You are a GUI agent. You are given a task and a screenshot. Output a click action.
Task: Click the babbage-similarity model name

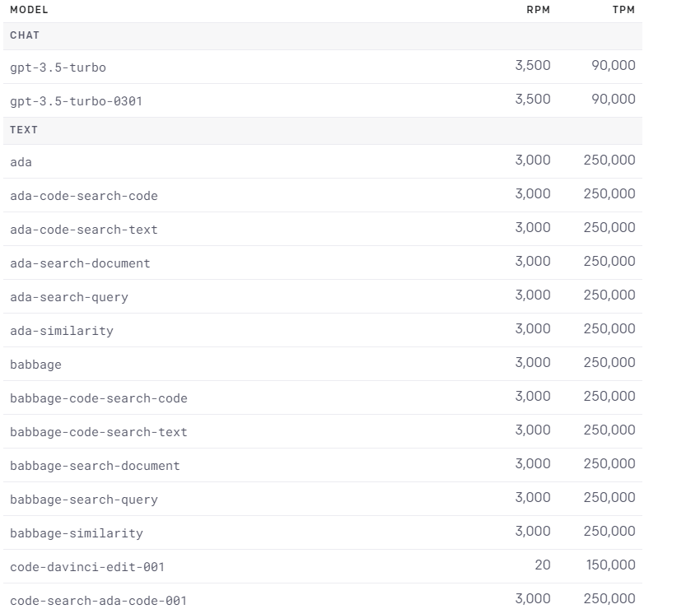point(77,533)
